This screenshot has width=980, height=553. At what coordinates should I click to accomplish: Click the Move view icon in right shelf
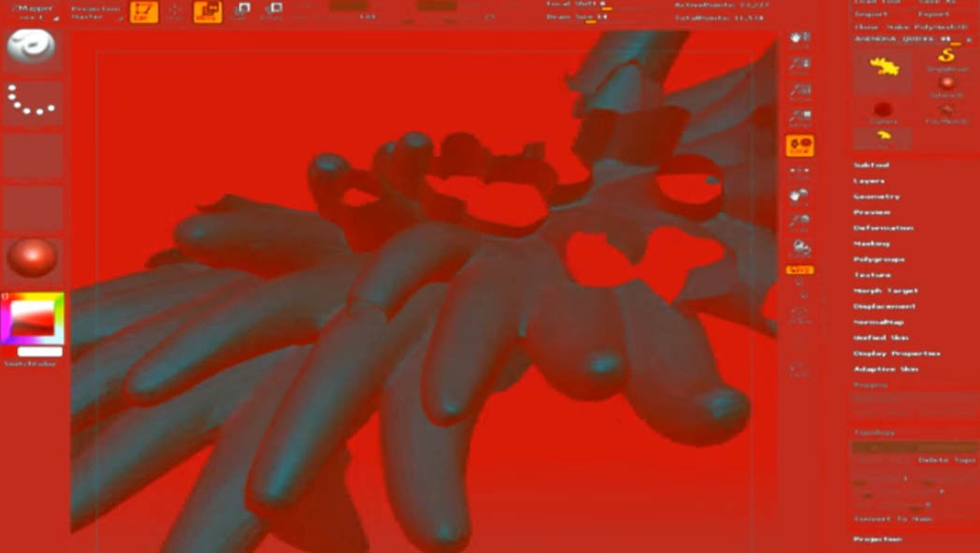click(x=800, y=197)
